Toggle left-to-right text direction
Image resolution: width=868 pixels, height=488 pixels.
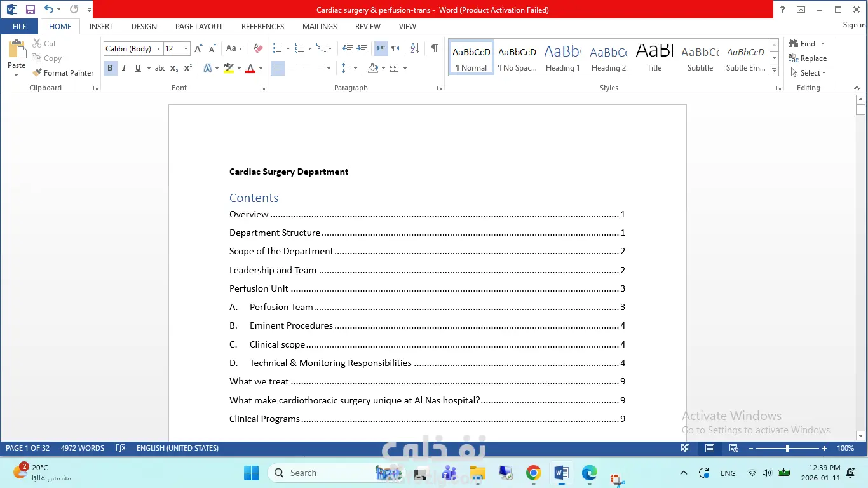point(381,48)
